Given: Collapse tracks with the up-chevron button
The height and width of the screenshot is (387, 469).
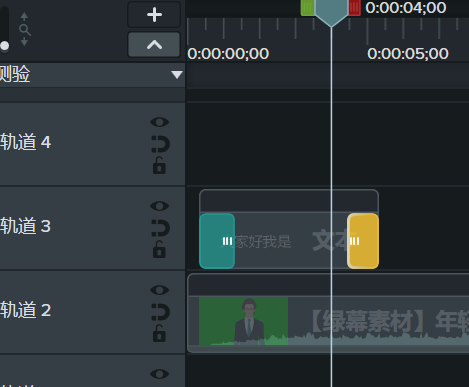Looking at the screenshot, I should click(154, 44).
